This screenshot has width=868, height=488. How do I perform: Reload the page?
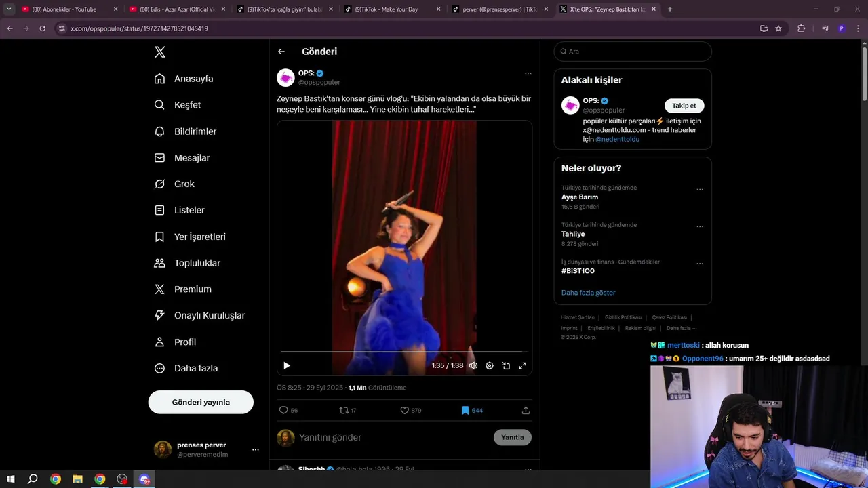point(42,28)
